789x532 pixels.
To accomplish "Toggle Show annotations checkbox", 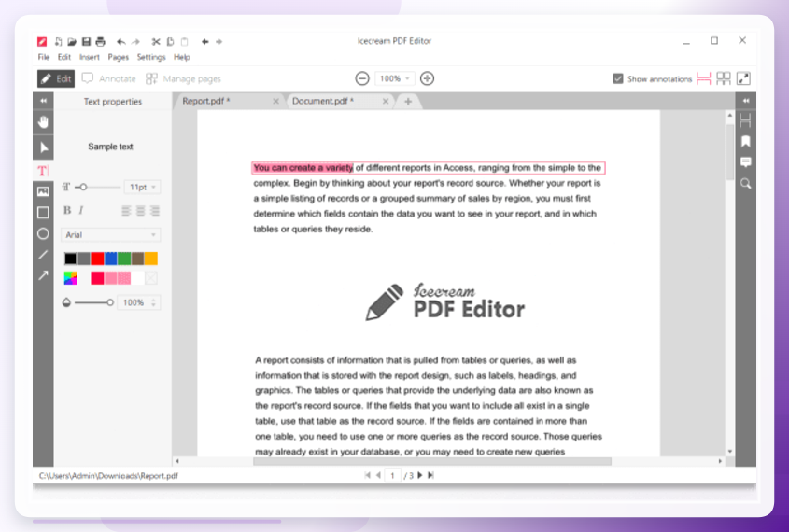I will tap(618, 79).
